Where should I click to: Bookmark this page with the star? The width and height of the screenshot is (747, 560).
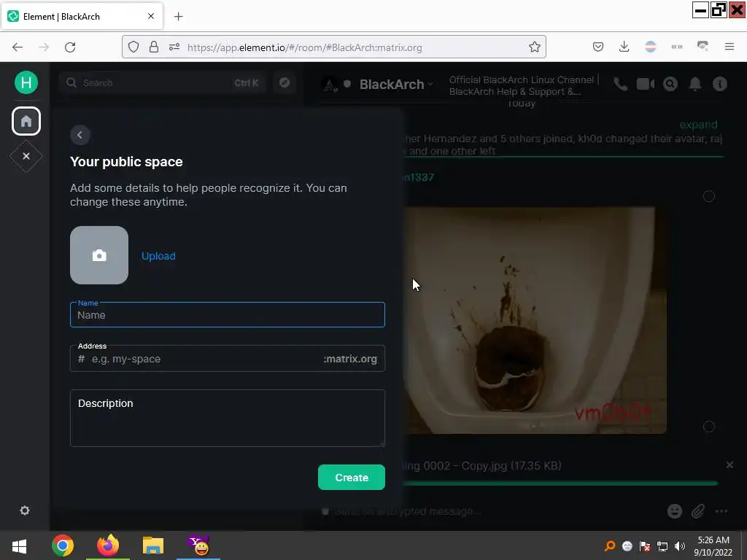(535, 47)
